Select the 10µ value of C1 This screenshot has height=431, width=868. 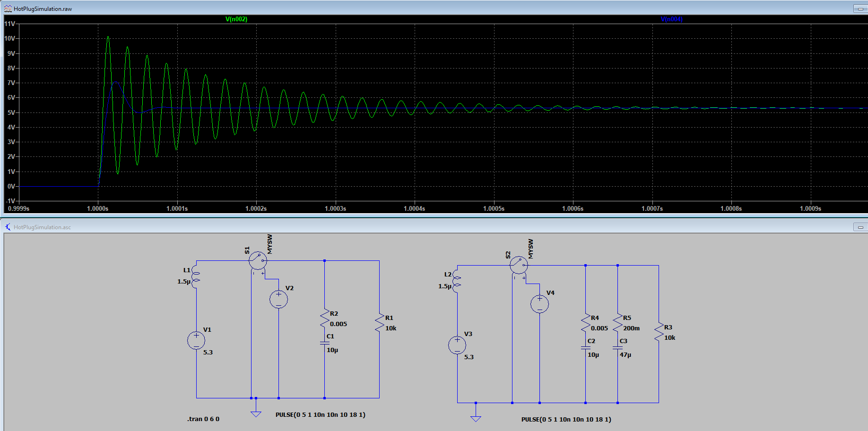[x=332, y=350]
